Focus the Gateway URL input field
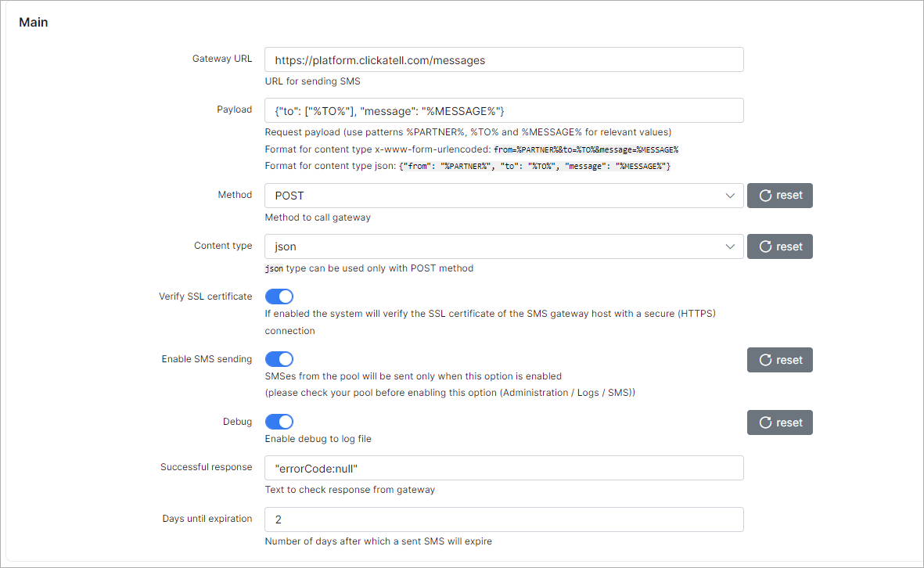This screenshot has height=568, width=924. point(504,59)
